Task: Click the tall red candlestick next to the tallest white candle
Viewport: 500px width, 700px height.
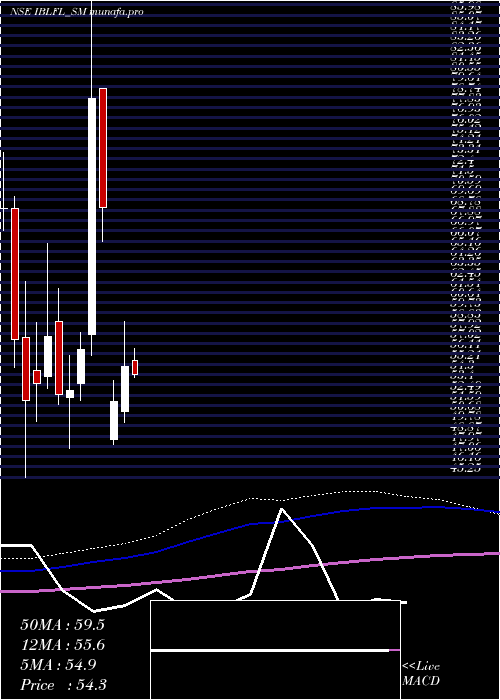Action: (103, 148)
